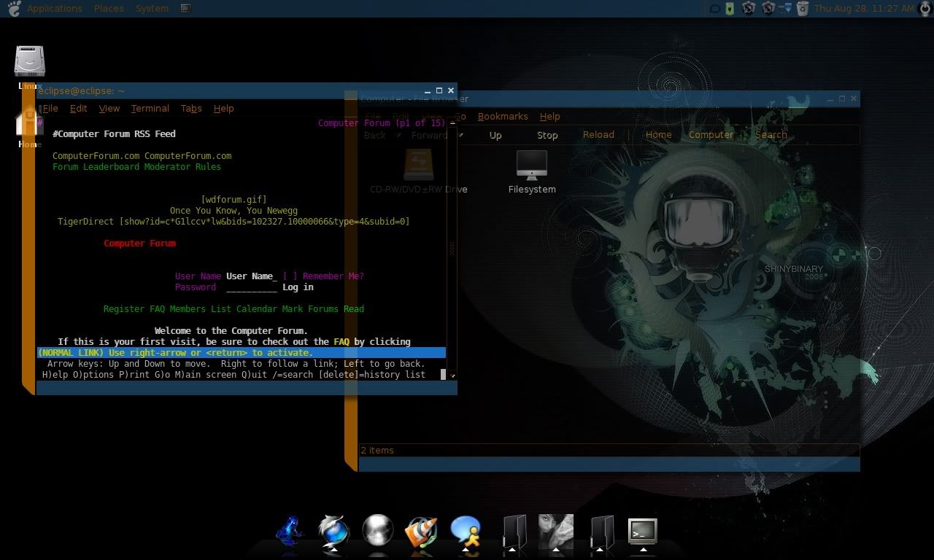Click "2 items" File Browser status bar
This screenshot has height=560, width=934.
tap(377, 451)
